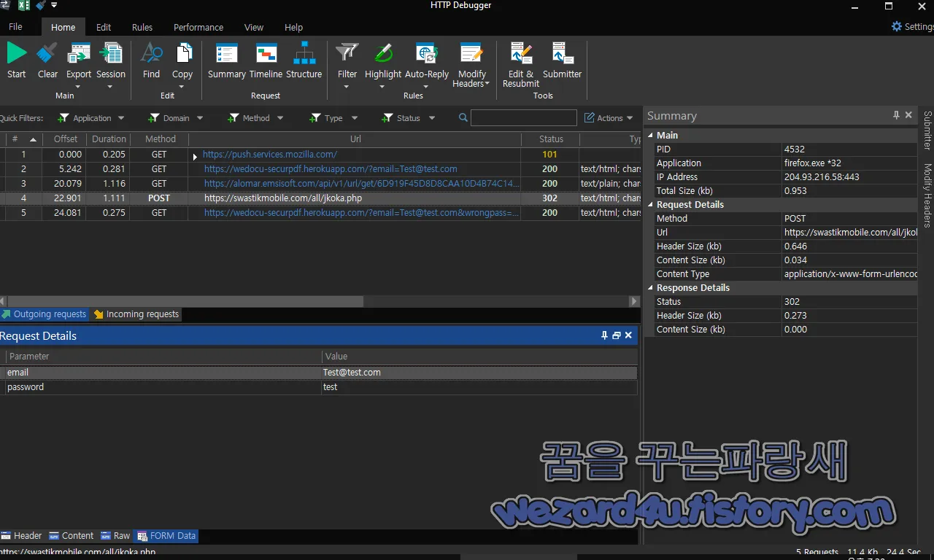Image resolution: width=934 pixels, height=560 pixels.
Task: Float the Request Details panel
Action: [617, 335]
